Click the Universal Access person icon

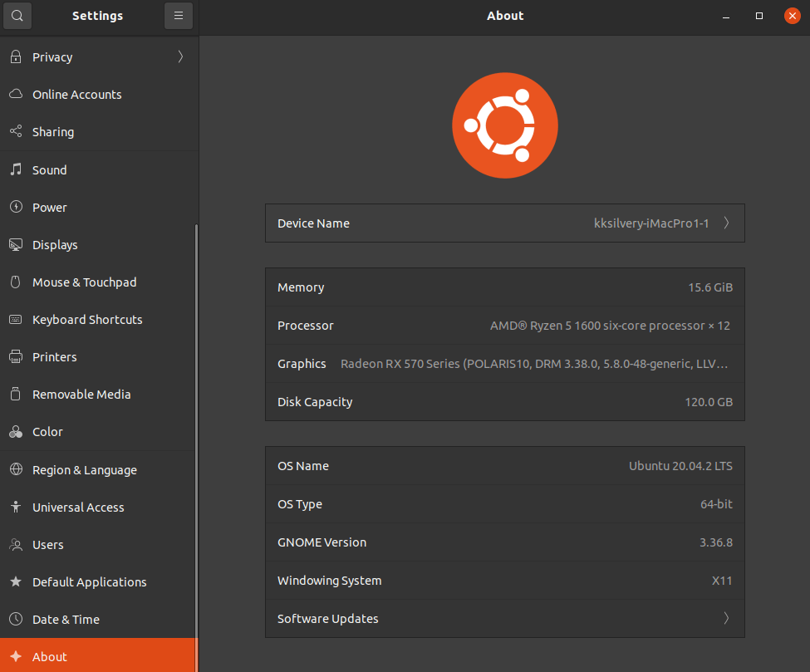16,507
